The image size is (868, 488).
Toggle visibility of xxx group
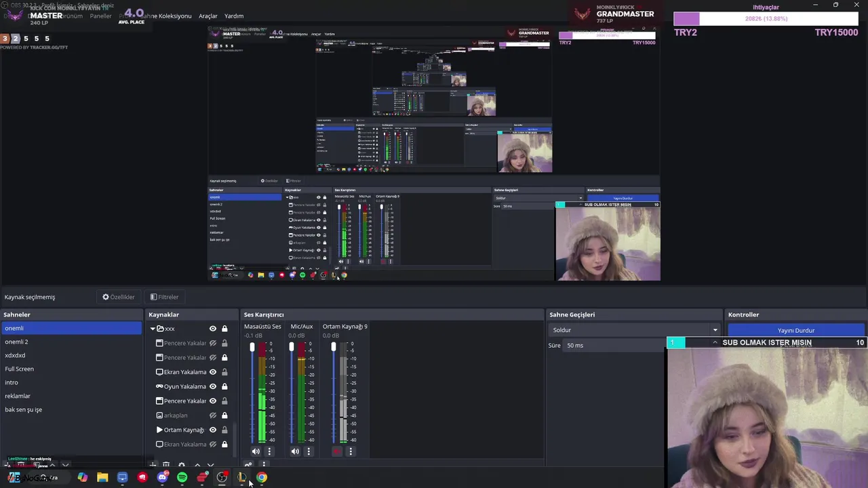213,329
